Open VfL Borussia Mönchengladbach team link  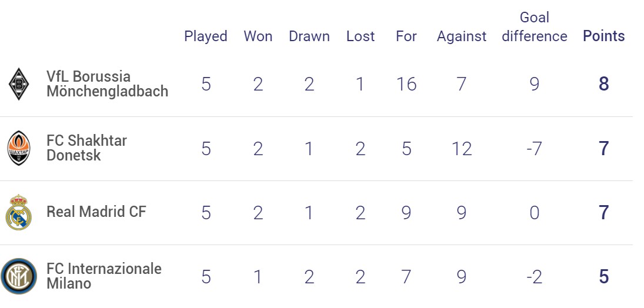coord(107,84)
